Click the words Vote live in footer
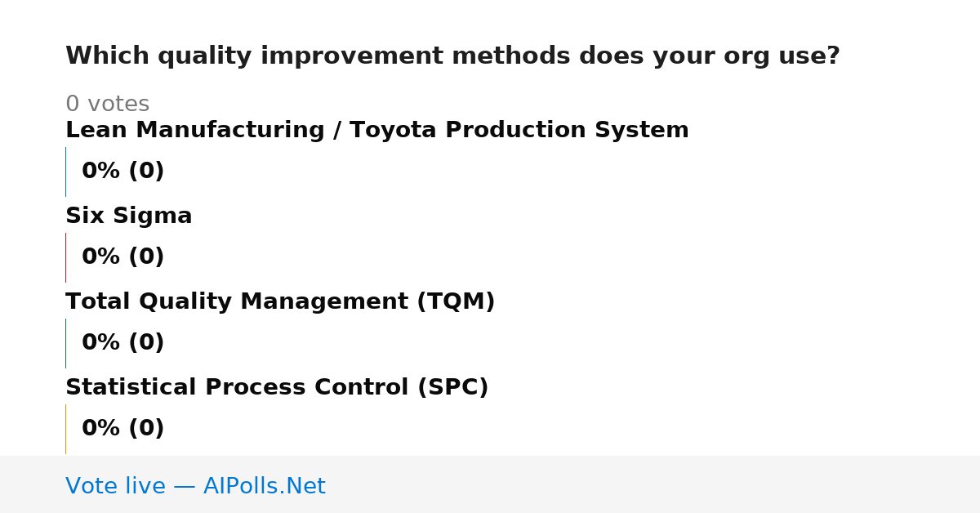 [115, 486]
